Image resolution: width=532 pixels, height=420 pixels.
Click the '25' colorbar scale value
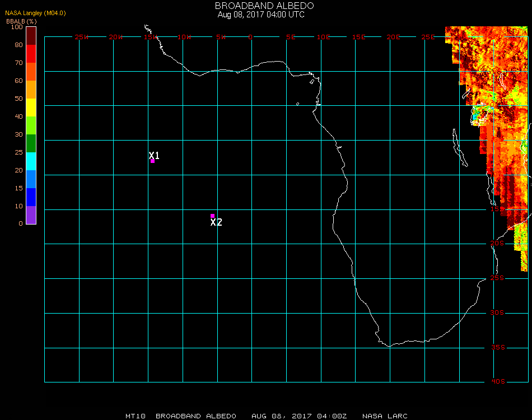(x=18, y=152)
